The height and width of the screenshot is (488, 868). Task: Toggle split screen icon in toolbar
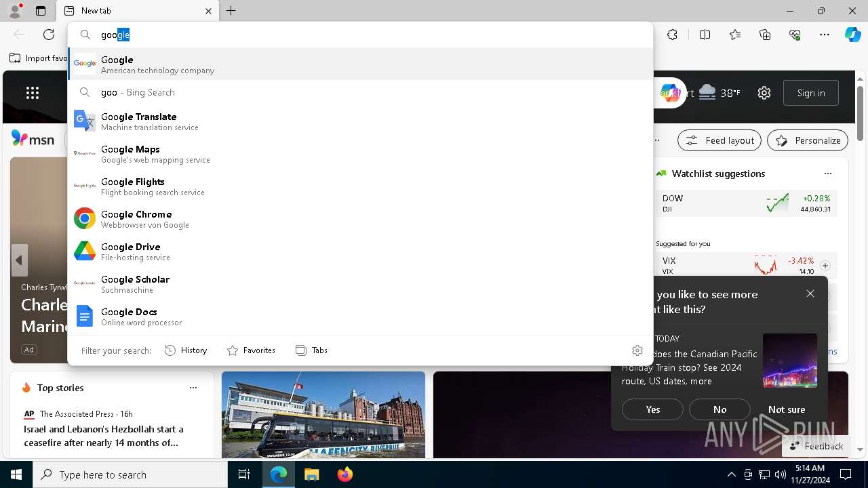(x=705, y=35)
